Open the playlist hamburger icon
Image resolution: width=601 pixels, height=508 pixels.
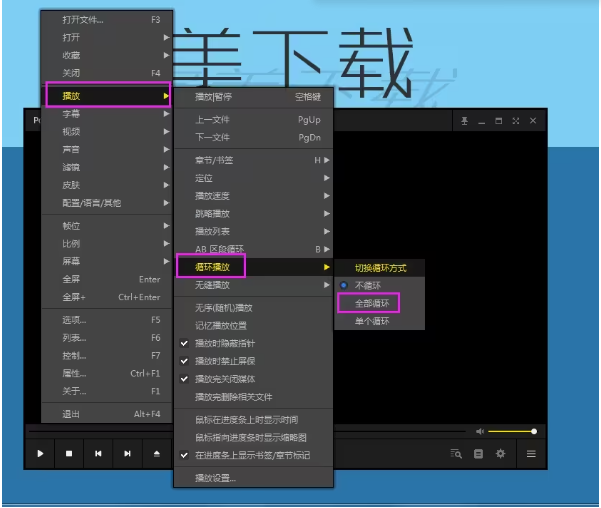pos(531,454)
